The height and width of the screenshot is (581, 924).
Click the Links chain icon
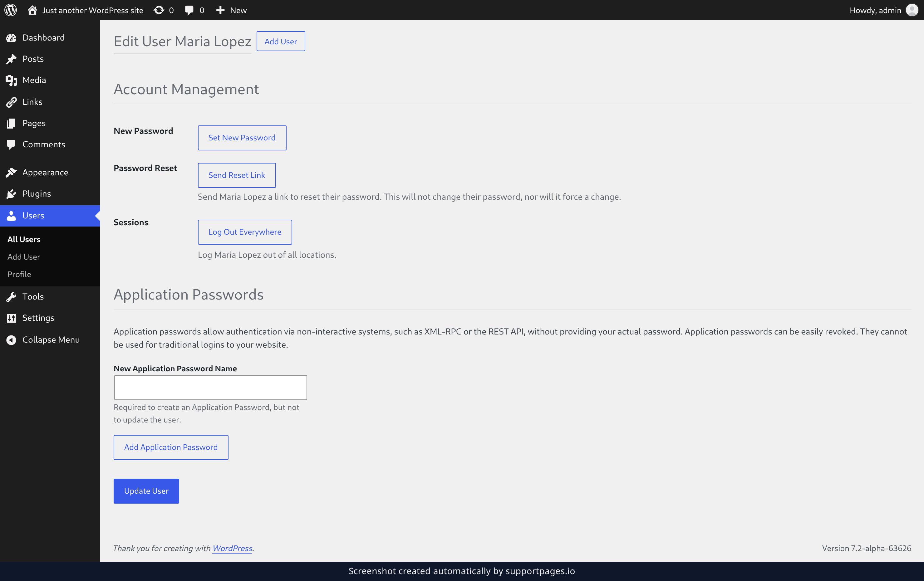click(11, 102)
